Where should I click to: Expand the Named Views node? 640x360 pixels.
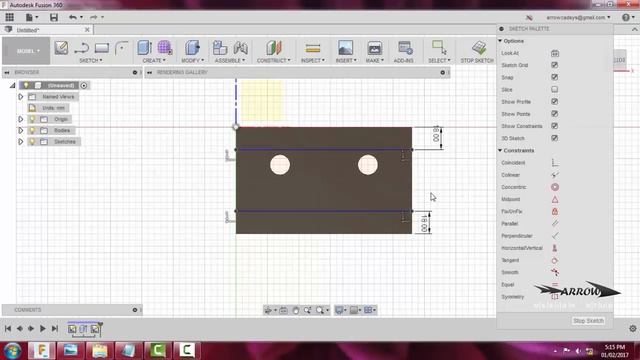(x=20, y=97)
